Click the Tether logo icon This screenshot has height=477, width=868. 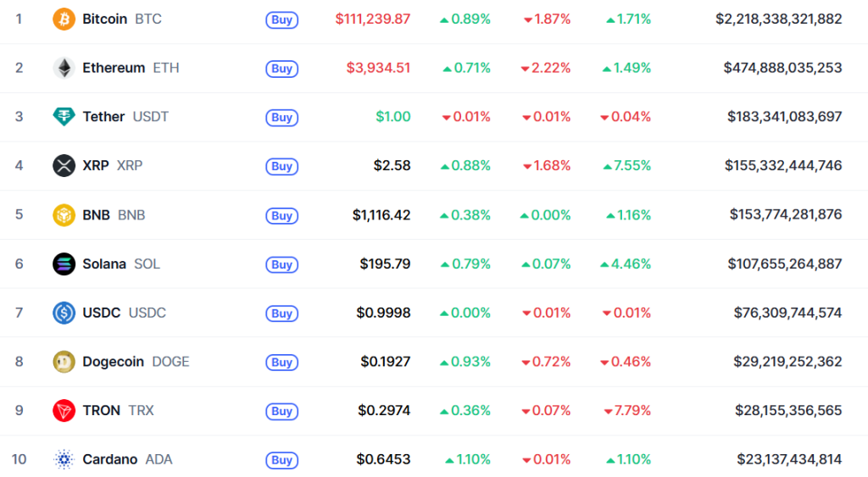[x=64, y=117]
